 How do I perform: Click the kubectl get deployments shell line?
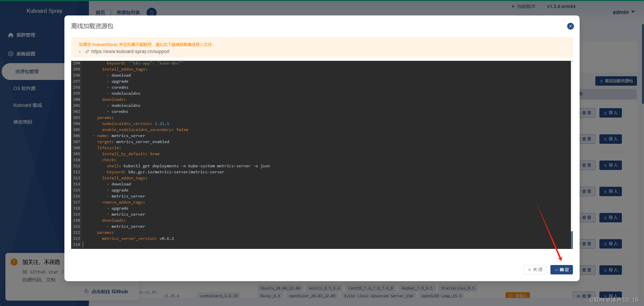[x=188, y=166]
